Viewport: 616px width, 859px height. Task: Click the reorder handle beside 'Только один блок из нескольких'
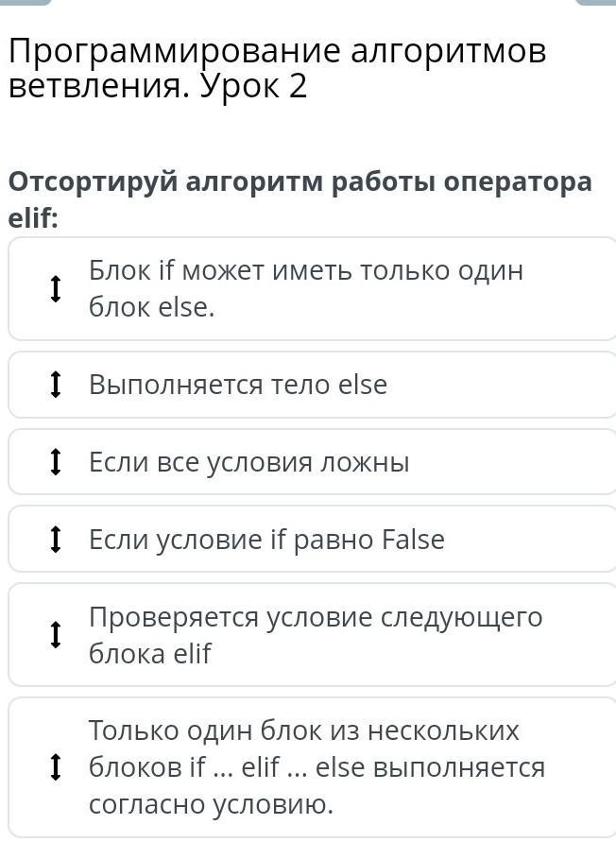pos(56,767)
